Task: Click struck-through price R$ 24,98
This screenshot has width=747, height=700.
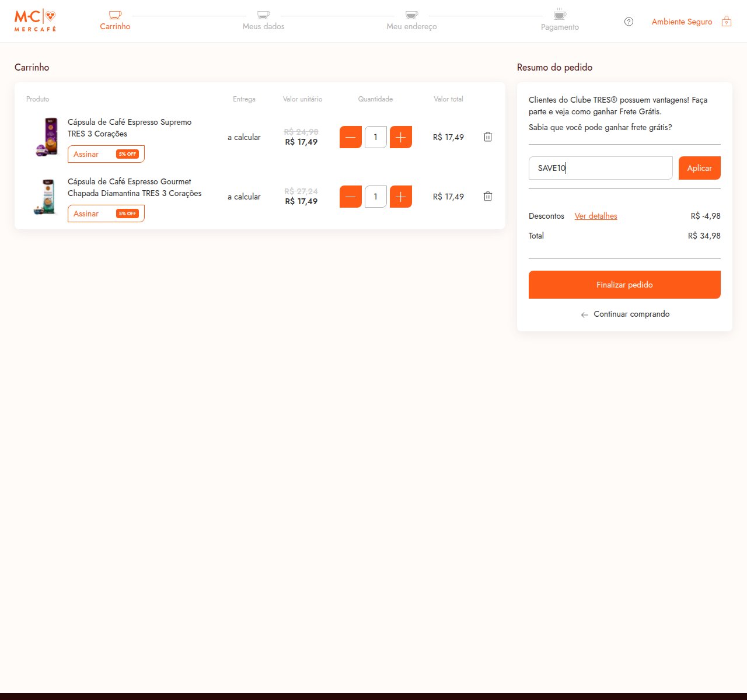Action: (301, 132)
